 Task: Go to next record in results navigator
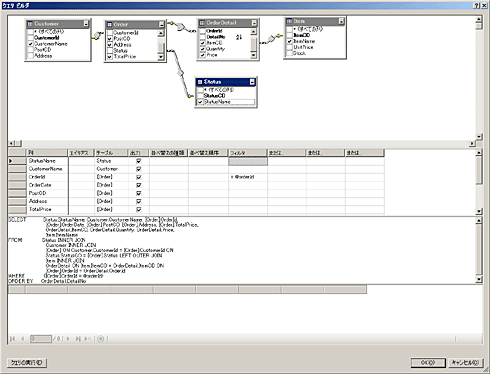(68, 339)
